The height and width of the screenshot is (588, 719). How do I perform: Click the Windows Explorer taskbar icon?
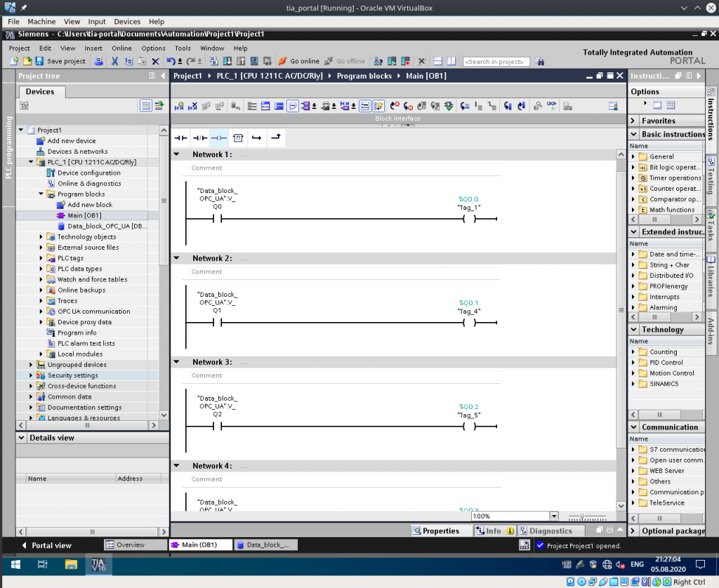pyautogui.click(x=71, y=564)
